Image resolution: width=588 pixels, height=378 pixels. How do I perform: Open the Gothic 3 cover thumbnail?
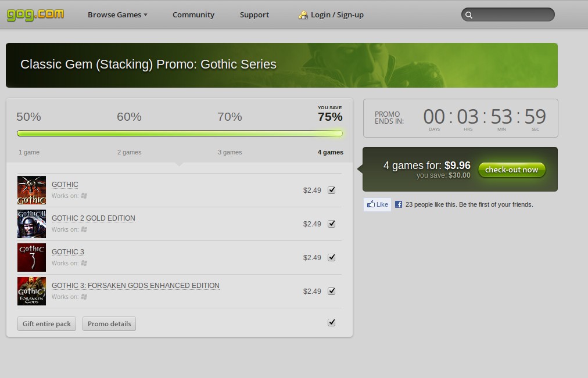pos(31,258)
